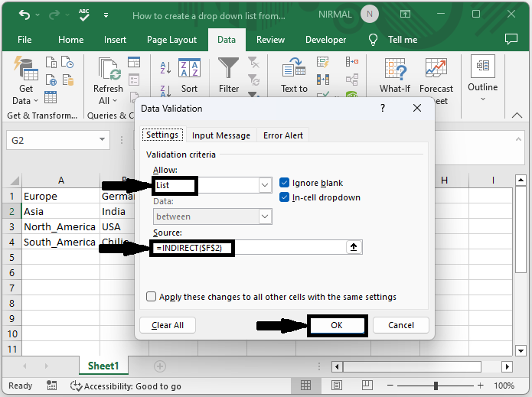The height and width of the screenshot is (397, 532).
Task: Click the Select All corner triangle
Action: pos(15,180)
